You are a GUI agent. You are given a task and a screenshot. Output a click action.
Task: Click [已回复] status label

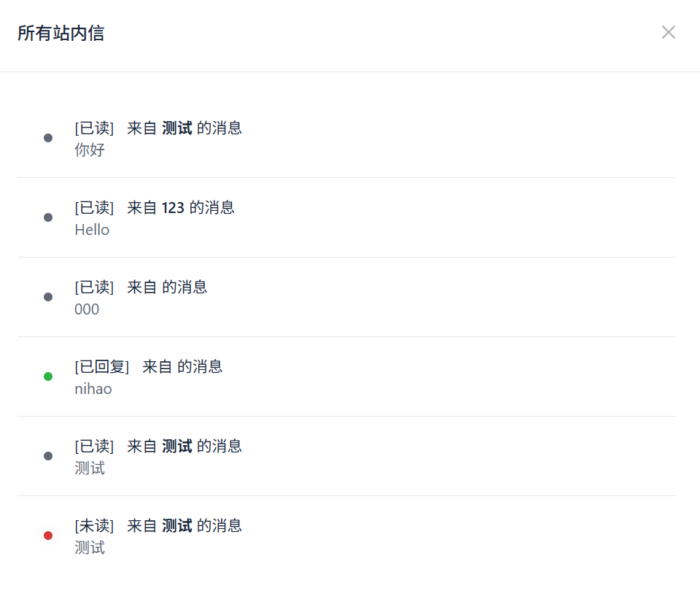point(102,367)
